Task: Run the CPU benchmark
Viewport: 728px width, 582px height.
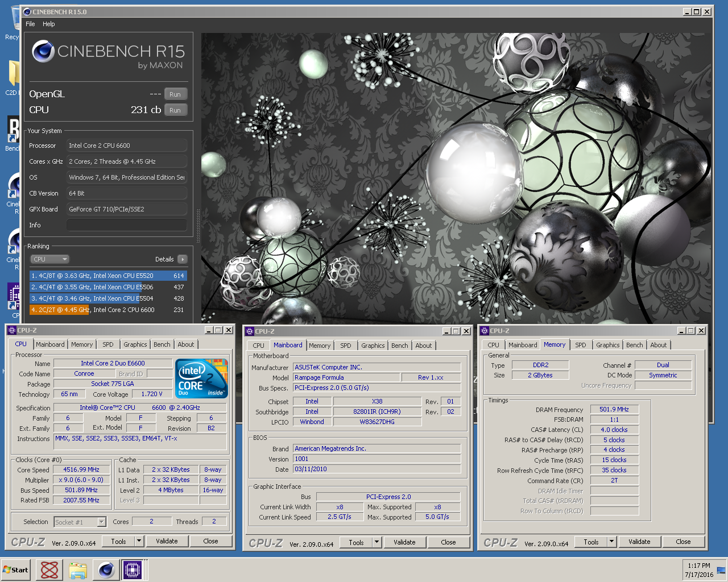Action: coord(175,110)
